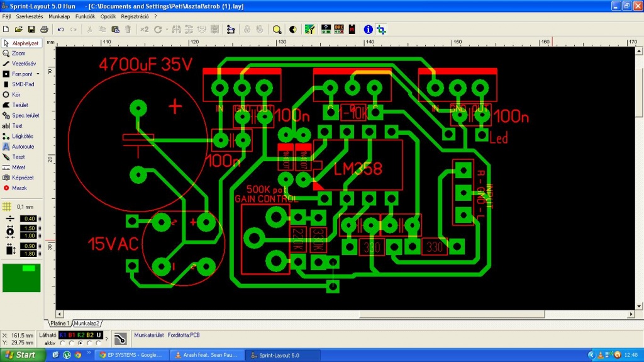This screenshot has width=644, height=362.
Task: Click the blue info icon in the toolbar
Action: (368, 29)
